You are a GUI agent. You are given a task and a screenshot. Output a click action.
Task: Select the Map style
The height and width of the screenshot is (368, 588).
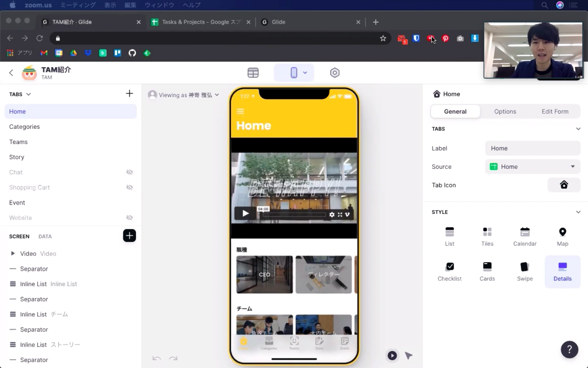click(563, 237)
